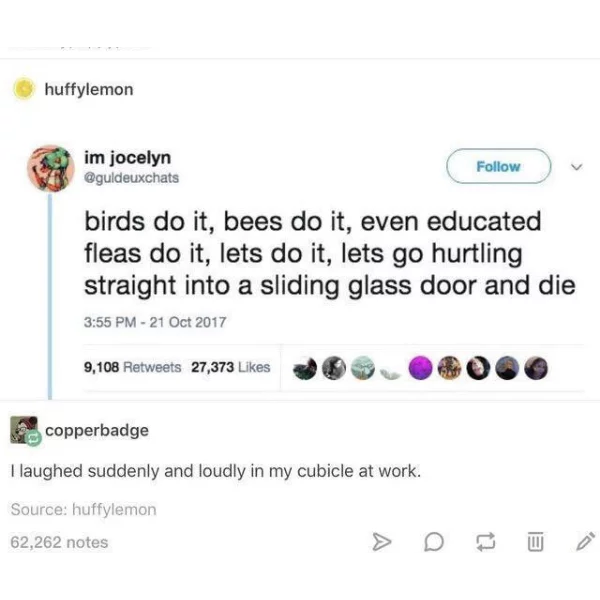
Task: Click the purple liker avatar
Action: click(421, 368)
